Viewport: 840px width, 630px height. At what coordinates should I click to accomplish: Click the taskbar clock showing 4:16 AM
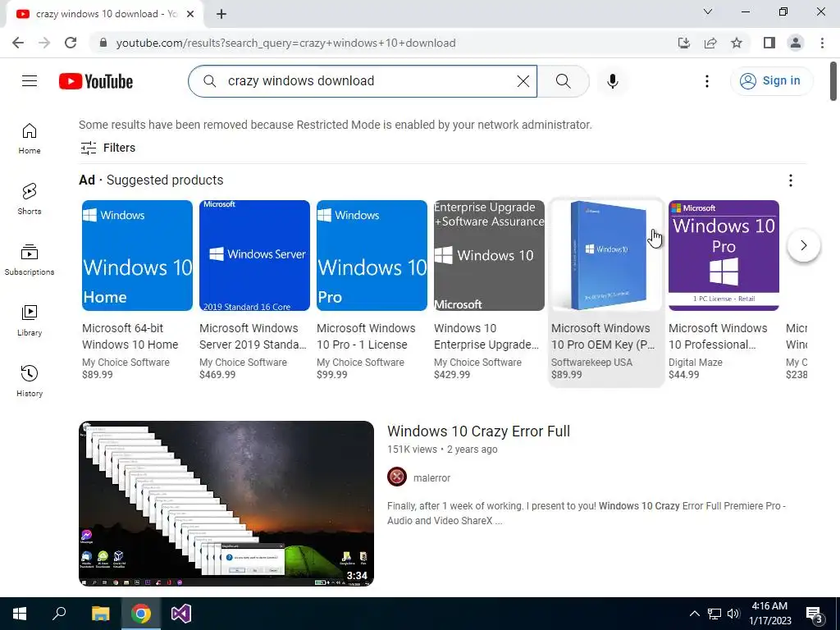coord(769,614)
